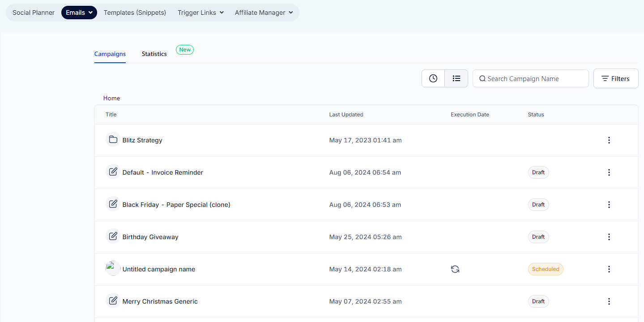Click Execution Date column header
The height and width of the screenshot is (322, 644).
pyautogui.click(x=470, y=115)
